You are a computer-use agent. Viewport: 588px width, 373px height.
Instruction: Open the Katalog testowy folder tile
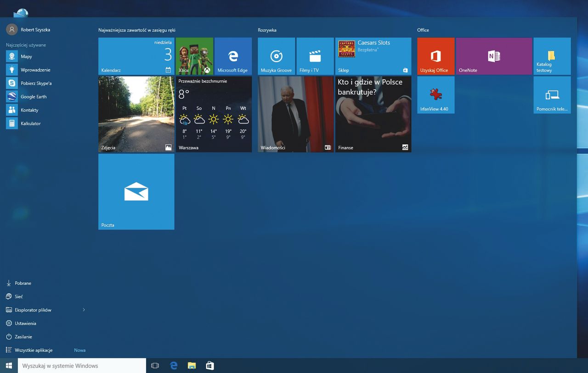552,56
